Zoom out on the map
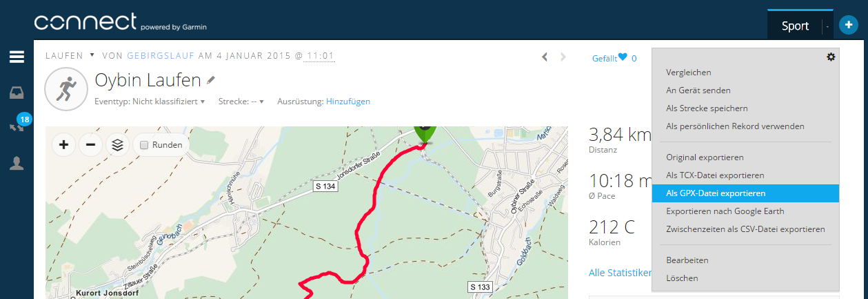Screen dimensions: 868x299 click(90, 145)
